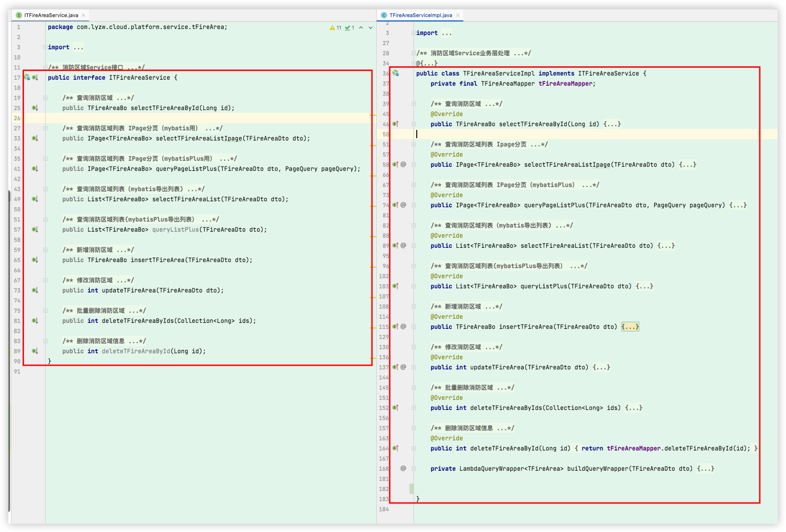Click override marker on Impl line 152
The height and width of the screenshot is (532, 786).
[395, 408]
